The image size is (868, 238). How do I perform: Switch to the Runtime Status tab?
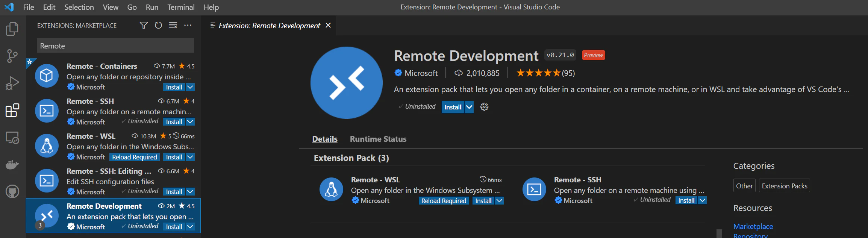point(378,139)
